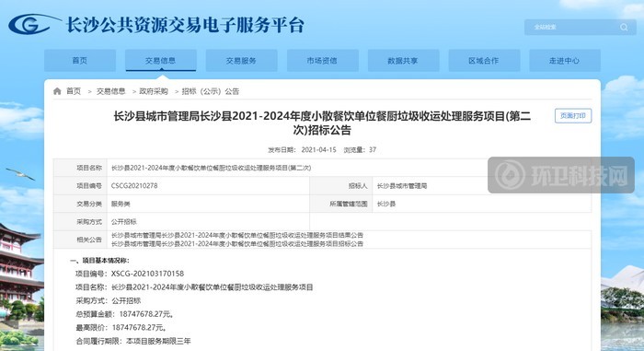The width and height of the screenshot is (644, 351).
Task: Focus the site search input field
Action: click(x=580, y=27)
